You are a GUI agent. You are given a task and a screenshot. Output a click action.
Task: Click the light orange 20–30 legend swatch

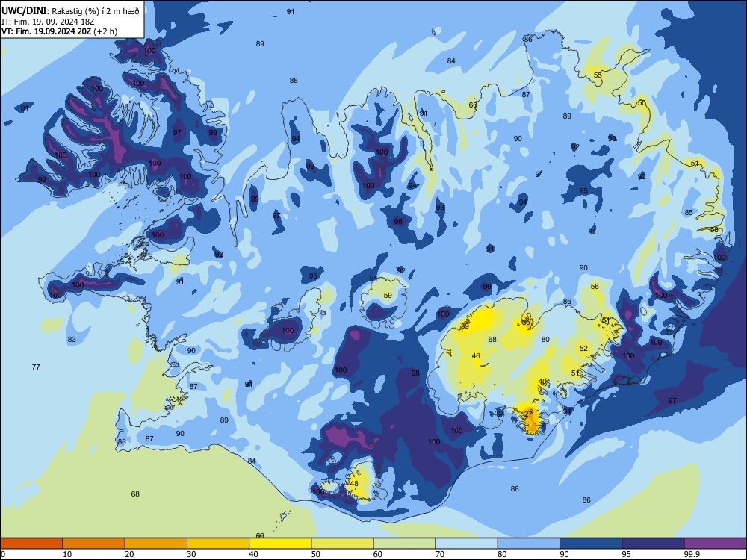point(156,544)
